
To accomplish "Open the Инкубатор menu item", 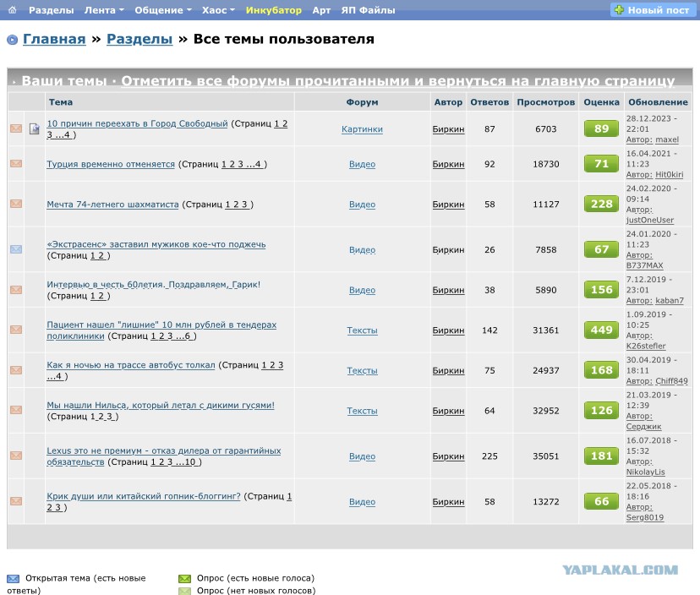I will click(x=274, y=10).
